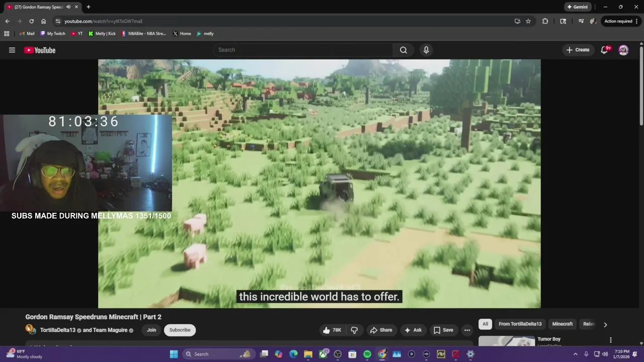The image size is (644, 362).
Task: Open Tumor Boy video options menu
Action: 610,340
